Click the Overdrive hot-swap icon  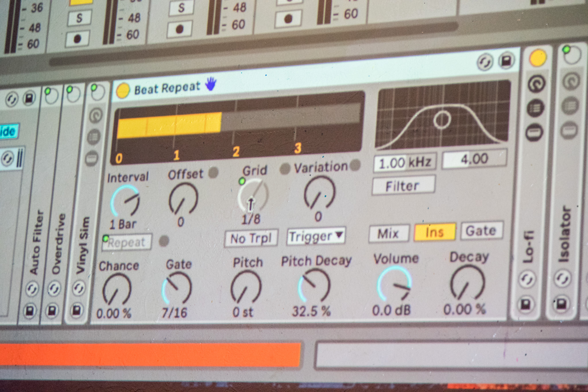click(x=54, y=288)
